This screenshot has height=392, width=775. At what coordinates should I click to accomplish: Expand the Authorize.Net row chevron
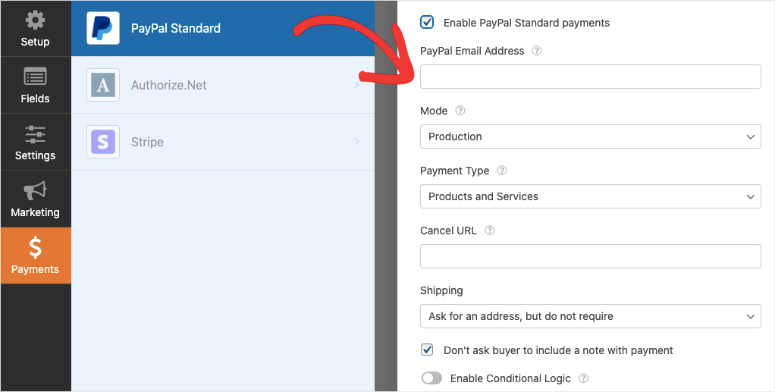pos(357,85)
